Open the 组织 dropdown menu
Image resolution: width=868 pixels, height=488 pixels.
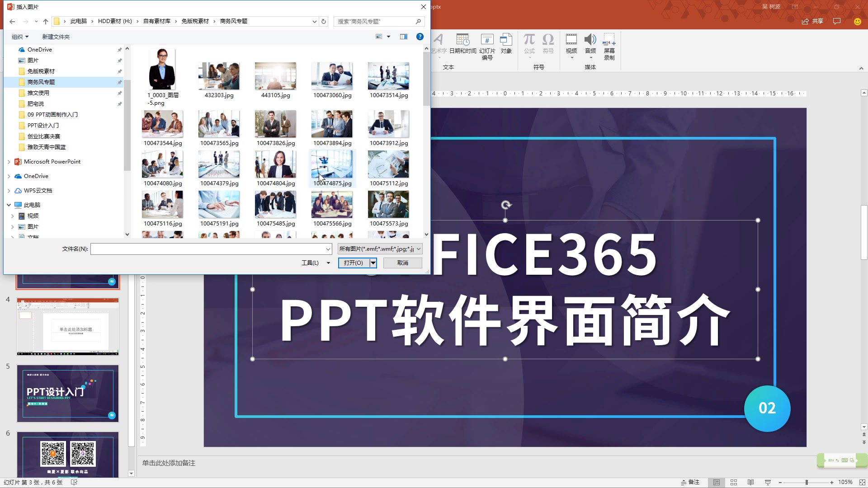(x=19, y=37)
